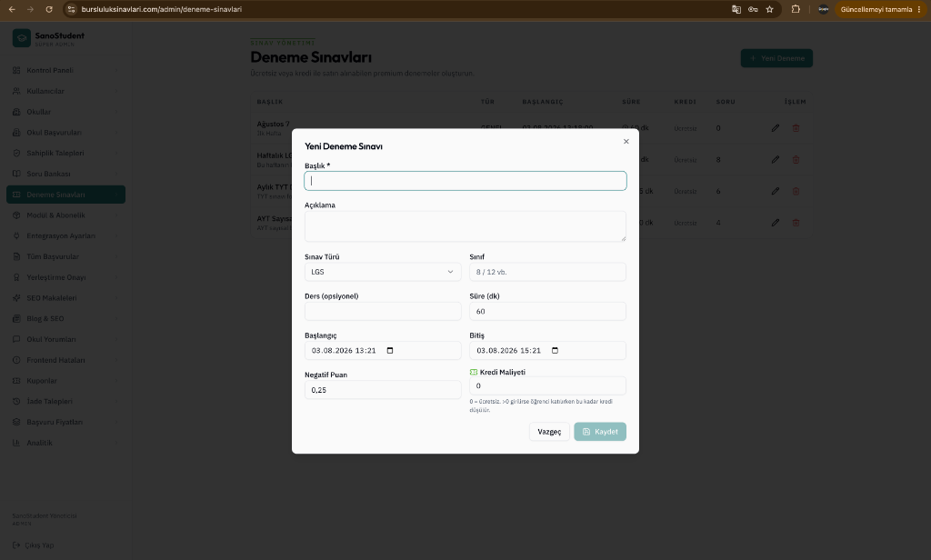This screenshot has height=560, width=931.
Task: Click the Bitiş date-time field
Action: (x=547, y=350)
